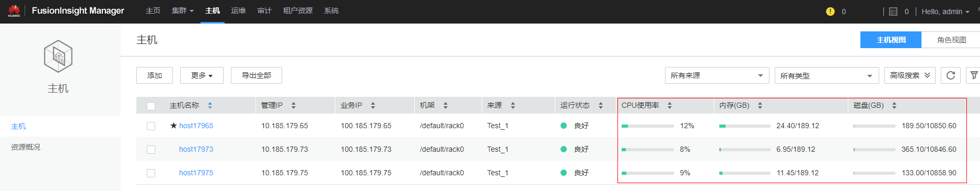
Task: Expand the 集群 dropdown menu
Action: 182,10
